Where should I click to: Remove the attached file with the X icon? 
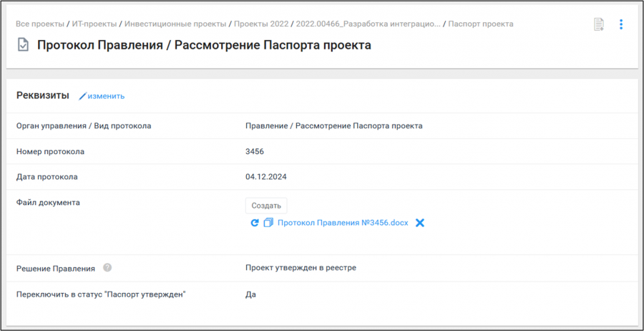pyautogui.click(x=420, y=223)
